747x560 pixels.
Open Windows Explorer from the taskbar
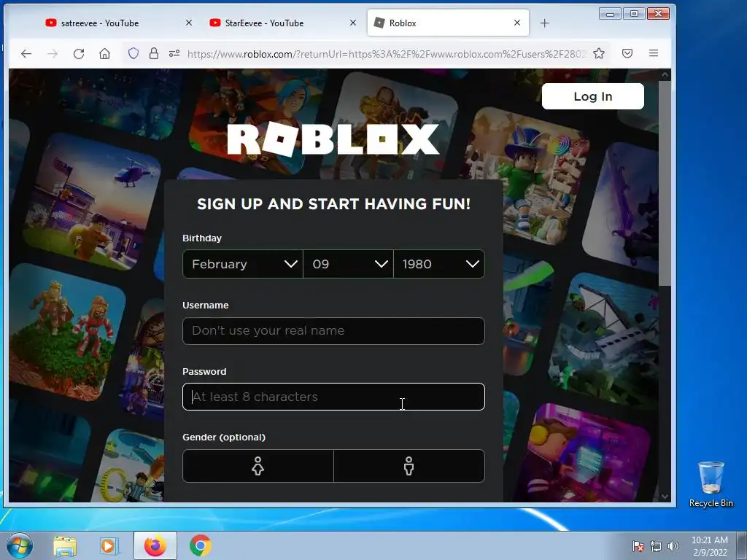tap(65, 546)
